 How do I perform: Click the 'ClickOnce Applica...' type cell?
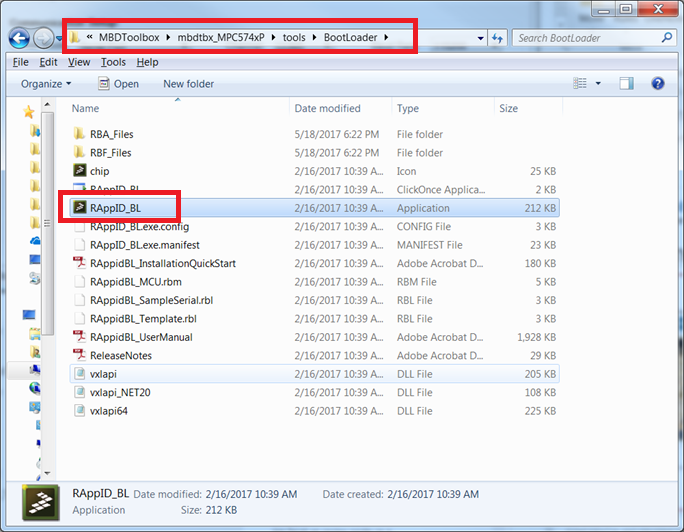[441, 190]
